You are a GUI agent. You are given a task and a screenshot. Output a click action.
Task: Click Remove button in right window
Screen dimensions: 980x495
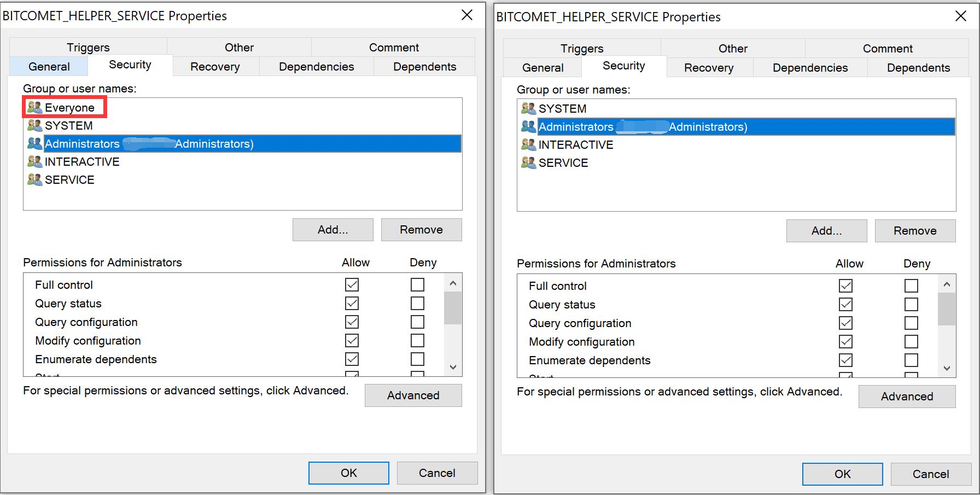point(915,231)
